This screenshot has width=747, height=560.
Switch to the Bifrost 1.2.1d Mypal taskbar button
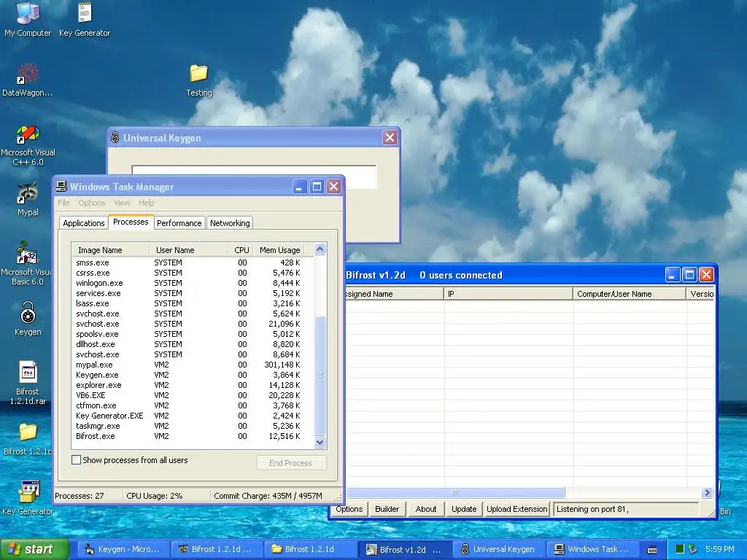tap(216, 549)
